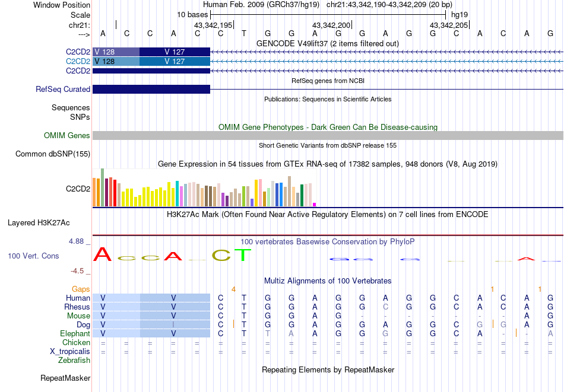The image size is (564, 392).
Task: Click the T base in the top sequence row
Action: pyautogui.click(x=244, y=34)
